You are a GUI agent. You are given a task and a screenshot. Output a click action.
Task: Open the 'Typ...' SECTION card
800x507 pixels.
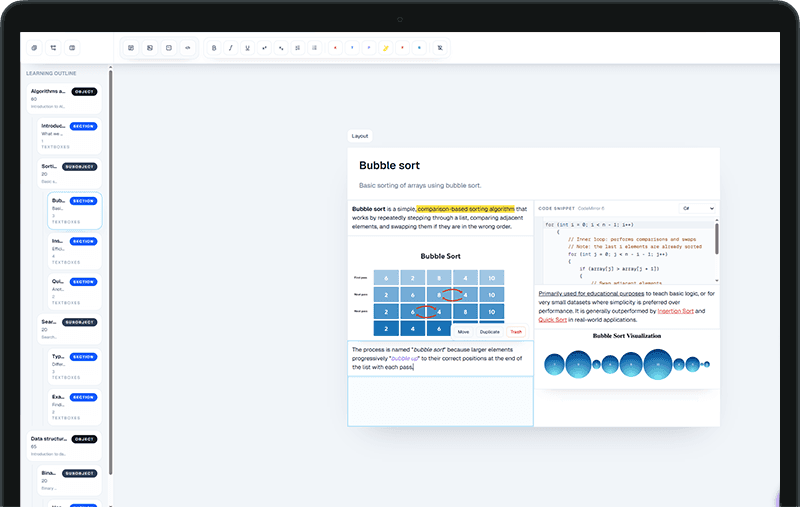coord(74,366)
